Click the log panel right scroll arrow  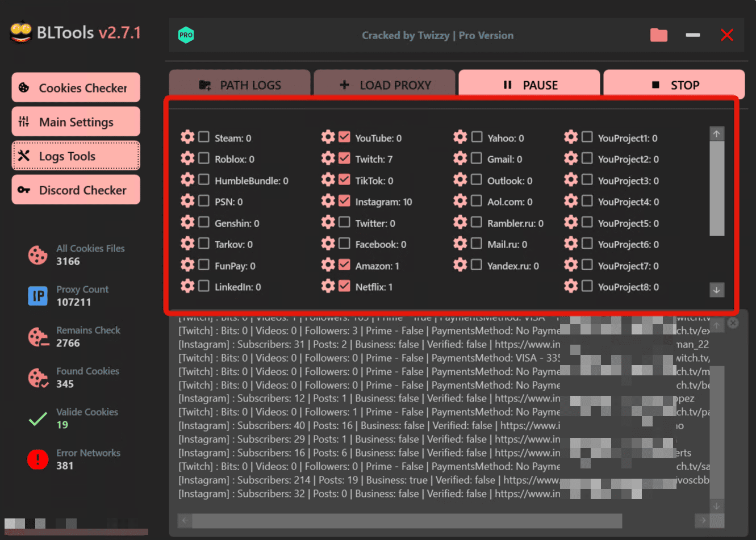[703, 520]
